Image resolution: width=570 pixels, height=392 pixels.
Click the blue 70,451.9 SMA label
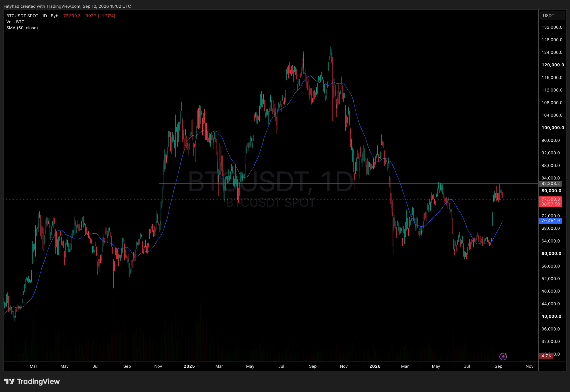550,220
